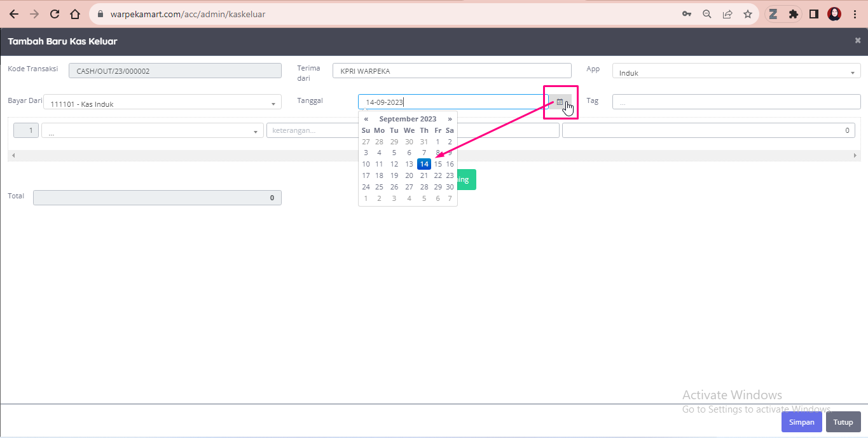Click the calendar icon next to Tanggal
Viewport: 868px width, 438px height.
pyautogui.click(x=560, y=102)
